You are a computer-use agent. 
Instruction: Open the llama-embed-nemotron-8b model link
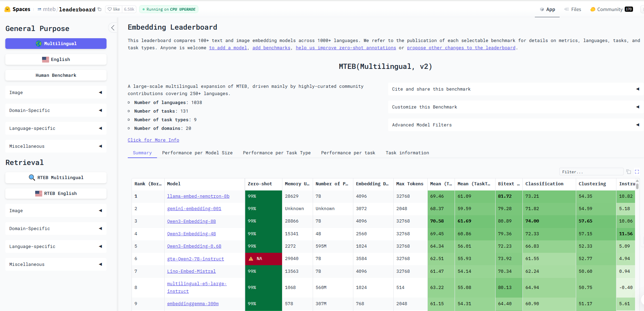[x=198, y=196]
